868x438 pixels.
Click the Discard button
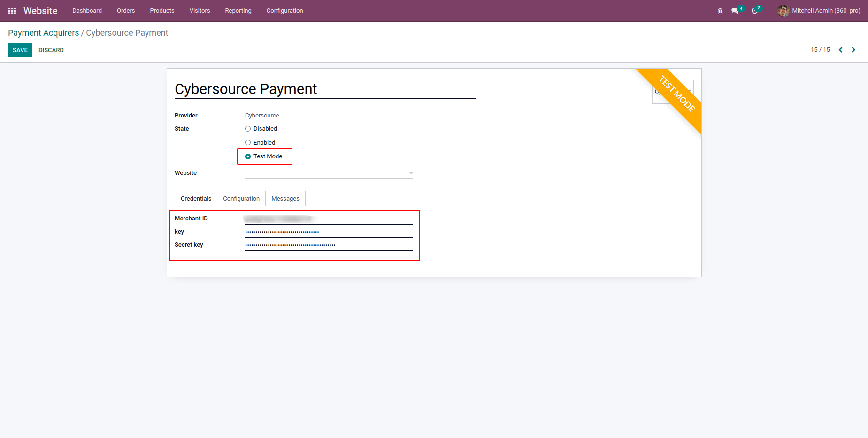(51, 50)
